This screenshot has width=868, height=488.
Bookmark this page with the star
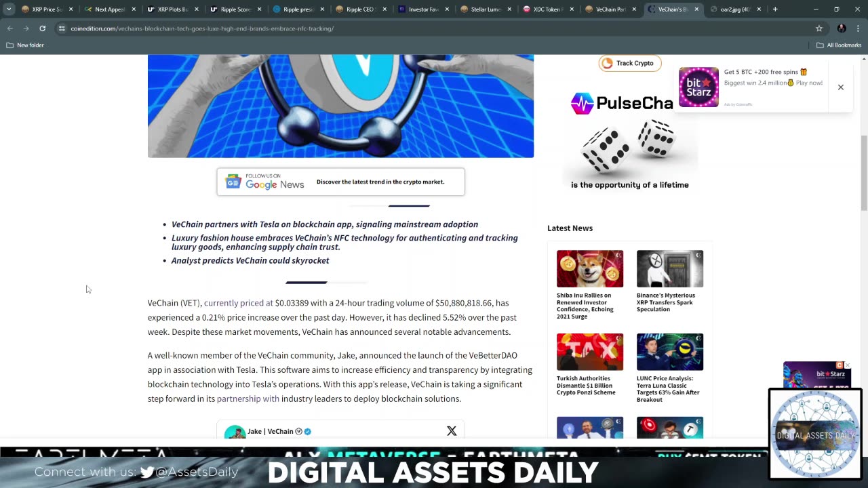click(819, 28)
